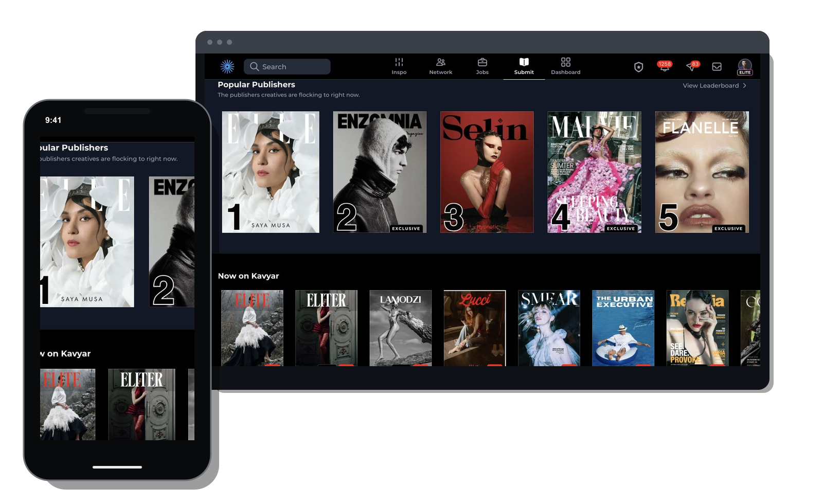This screenshot has height=504, width=823.
Task: Open the Lucci magazine cover
Action: pyautogui.click(x=475, y=328)
